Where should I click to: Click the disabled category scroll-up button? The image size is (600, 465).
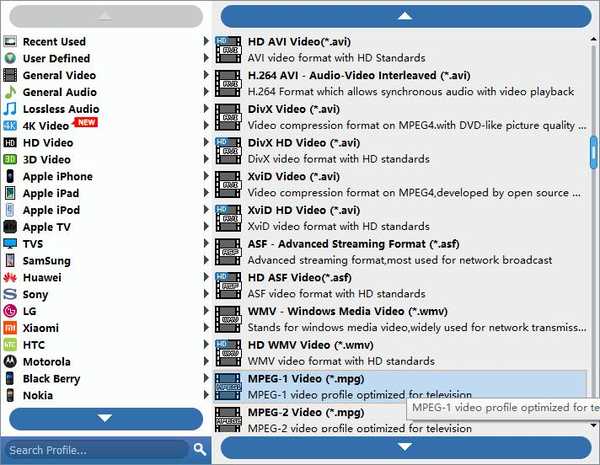tap(106, 16)
